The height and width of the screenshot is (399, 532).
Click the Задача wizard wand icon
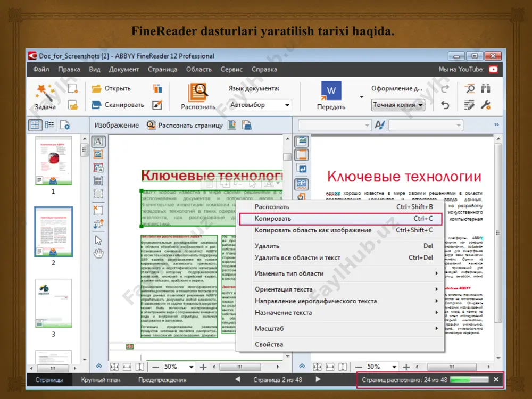(x=45, y=93)
